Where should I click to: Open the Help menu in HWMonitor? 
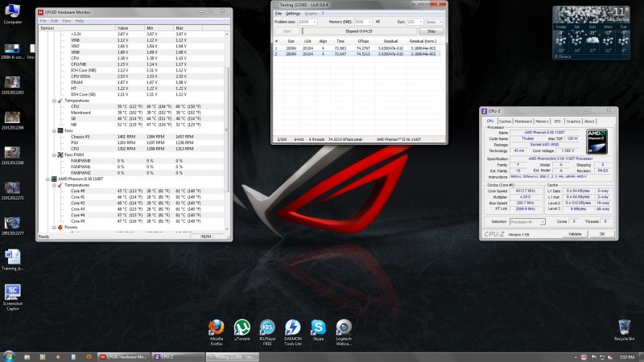pos(80,21)
